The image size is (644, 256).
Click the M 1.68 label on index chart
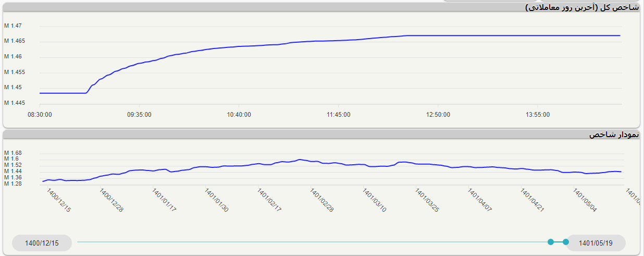click(x=14, y=153)
